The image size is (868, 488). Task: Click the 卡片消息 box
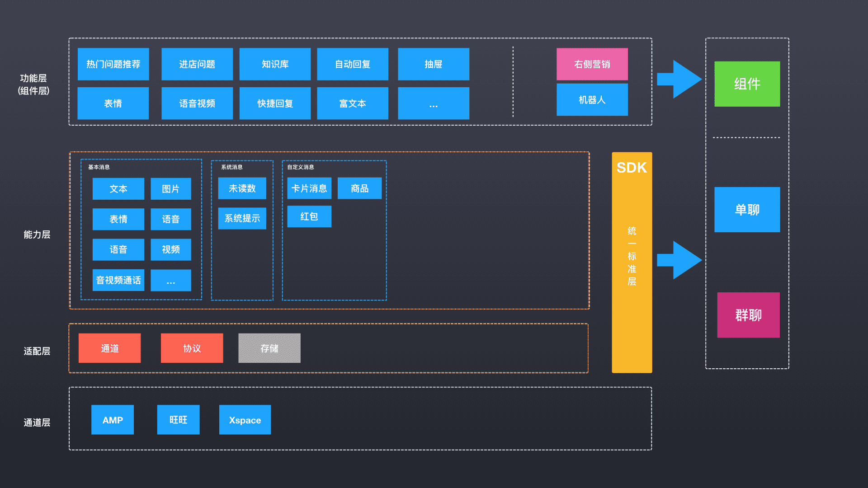click(309, 188)
